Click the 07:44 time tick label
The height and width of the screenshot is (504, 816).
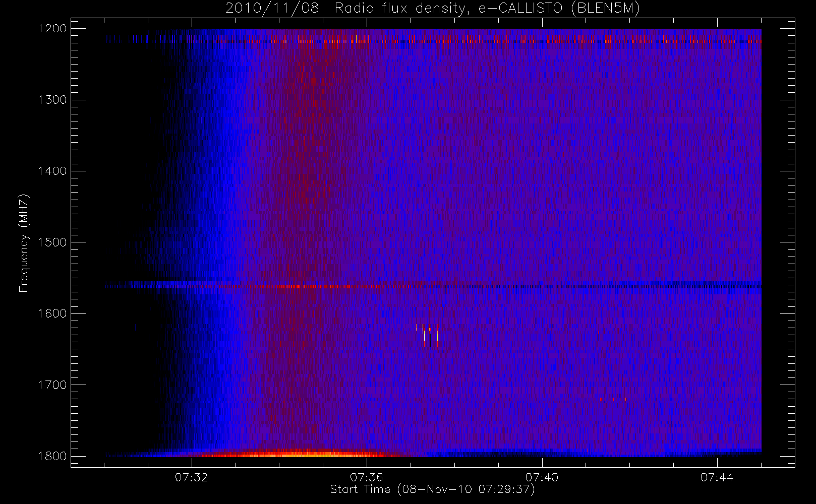pos(717,477)
